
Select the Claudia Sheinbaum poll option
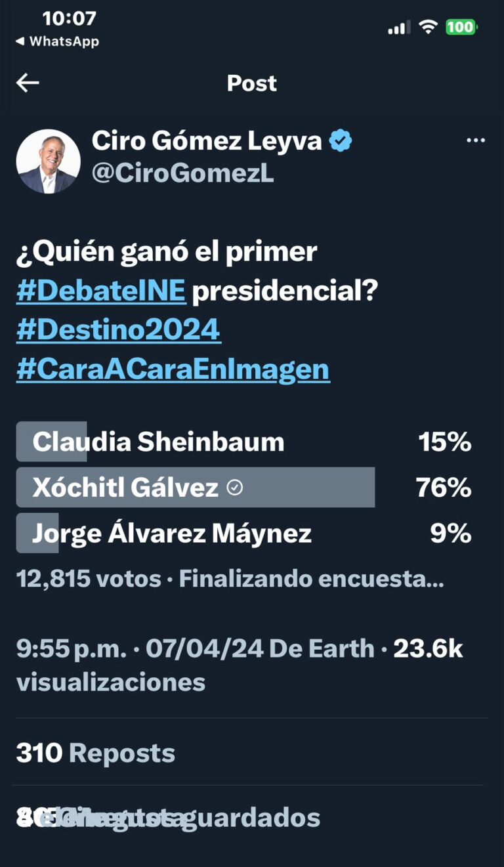tap(244, 442)
